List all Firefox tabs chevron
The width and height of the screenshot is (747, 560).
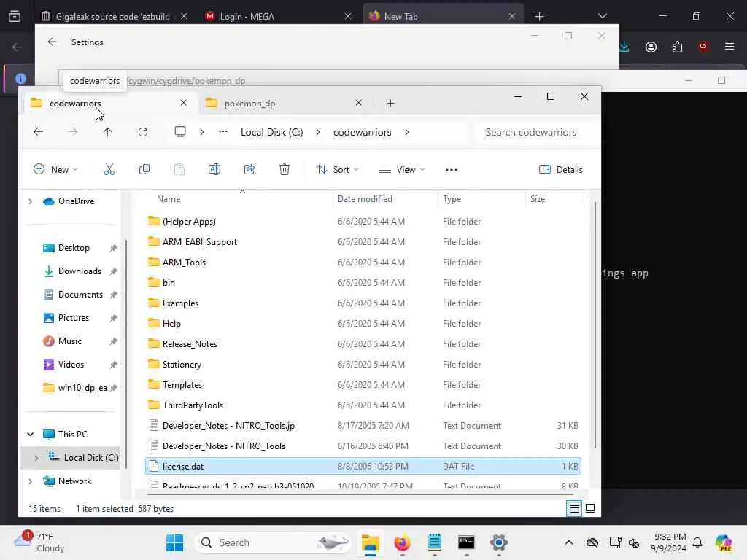[x=602, y=16]
